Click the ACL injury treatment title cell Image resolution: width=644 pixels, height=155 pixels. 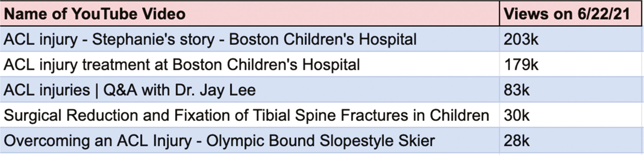250,64
